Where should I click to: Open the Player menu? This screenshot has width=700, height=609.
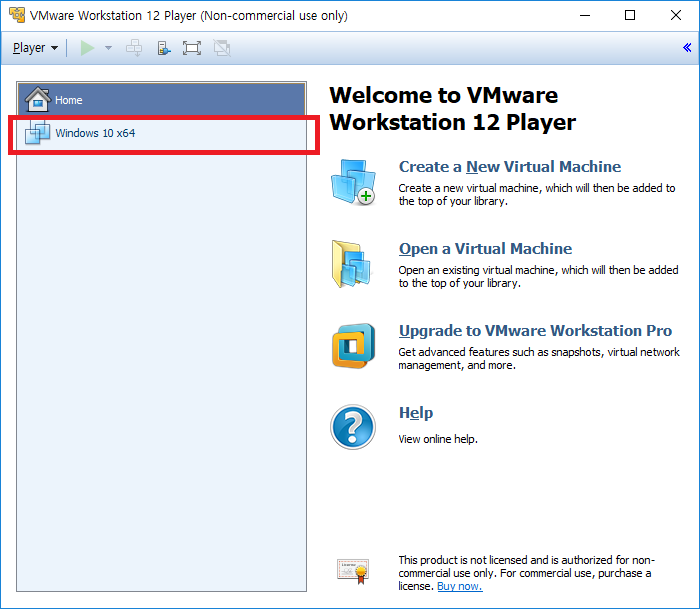35,48
